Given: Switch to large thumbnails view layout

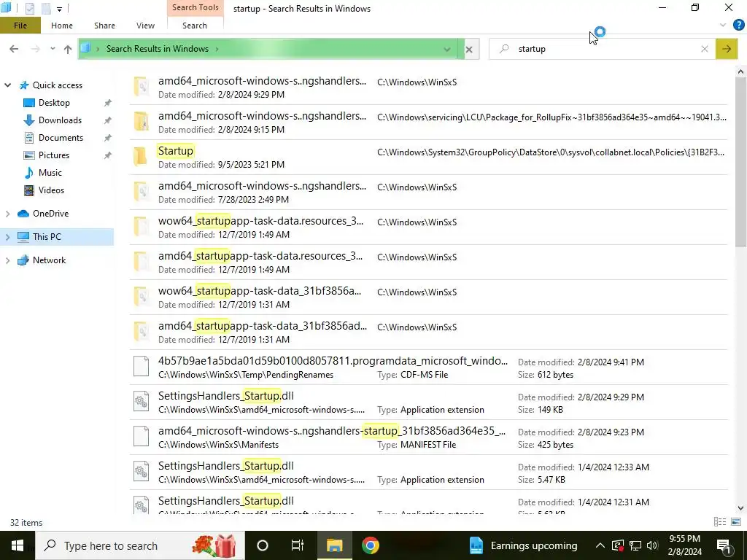Looking at the screenshot, I should click(736, 522).
